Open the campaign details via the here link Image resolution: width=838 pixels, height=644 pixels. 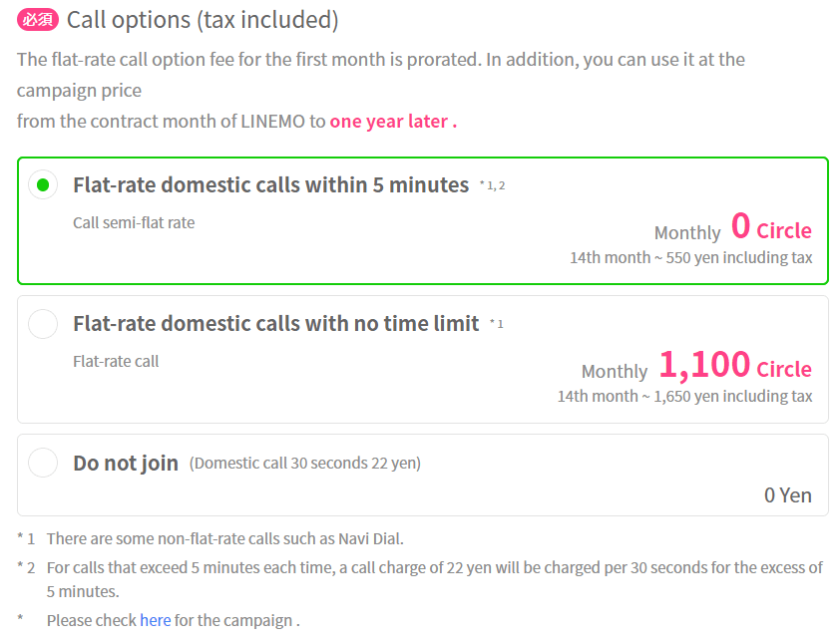(156, 621)
